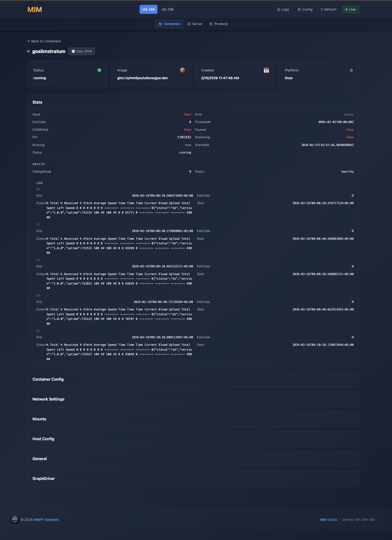Click the MMFP logo in the footer

click(15, 519)
